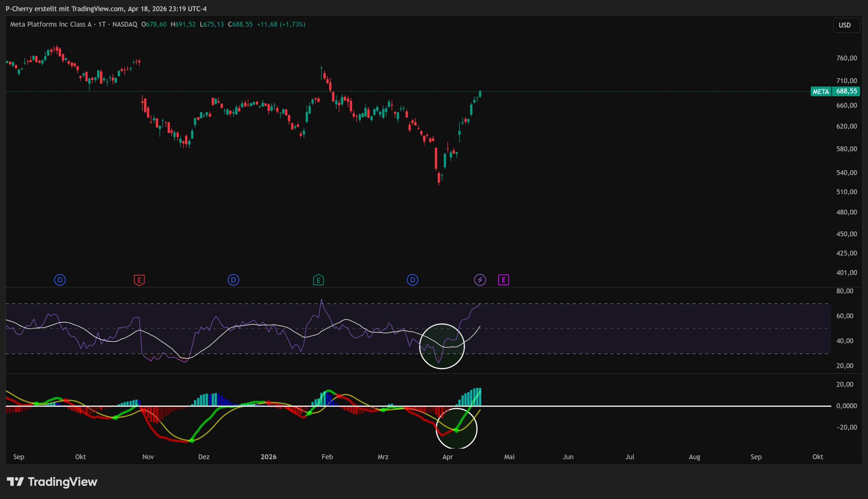Image resolution: width=868 pixels, height=499 pixels.
Task: Open the dividend marker in December
Action: tap(233, 280)
